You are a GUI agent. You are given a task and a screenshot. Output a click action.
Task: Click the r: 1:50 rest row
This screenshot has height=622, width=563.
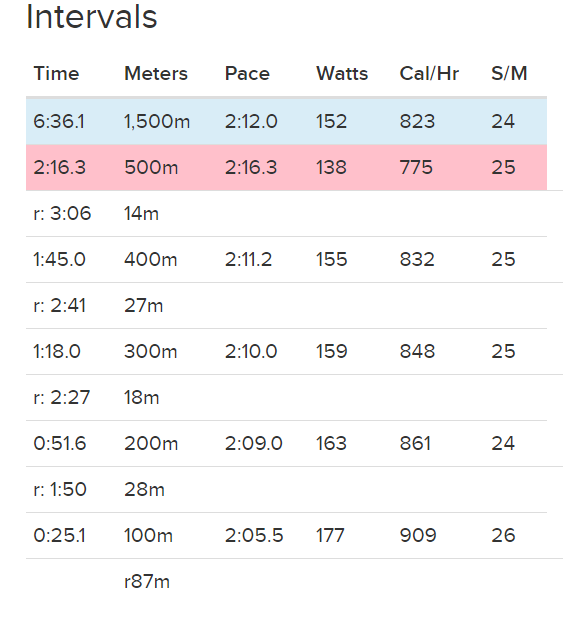point(286,490)
